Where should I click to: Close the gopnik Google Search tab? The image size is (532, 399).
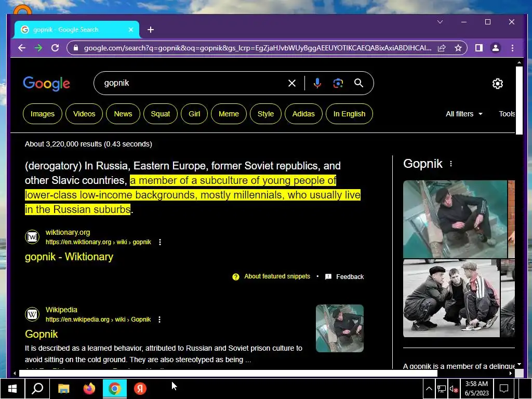coord(130,30)
